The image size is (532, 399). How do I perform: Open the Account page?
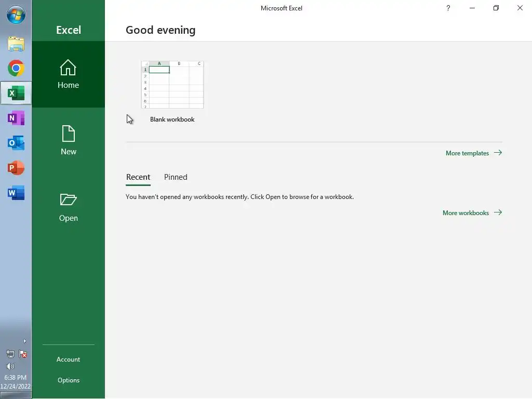pos(68,360)
